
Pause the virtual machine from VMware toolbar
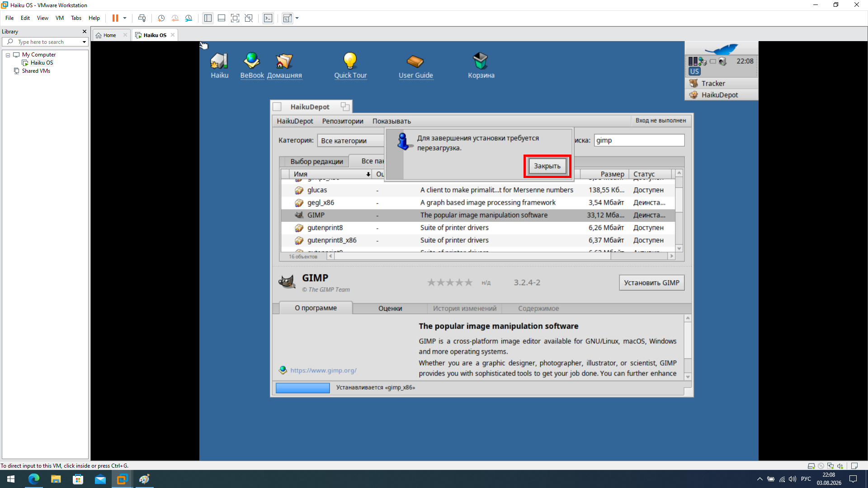click(115, 18)
